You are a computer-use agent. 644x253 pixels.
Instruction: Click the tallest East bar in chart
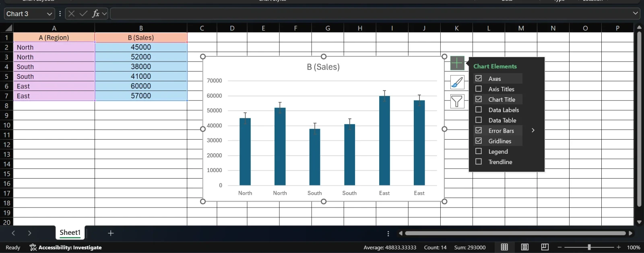pyautogui.click(x=384, y=141)
